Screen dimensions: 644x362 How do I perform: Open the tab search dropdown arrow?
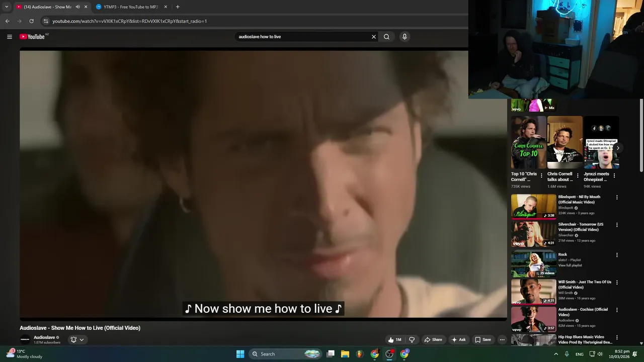pos(6,7)
